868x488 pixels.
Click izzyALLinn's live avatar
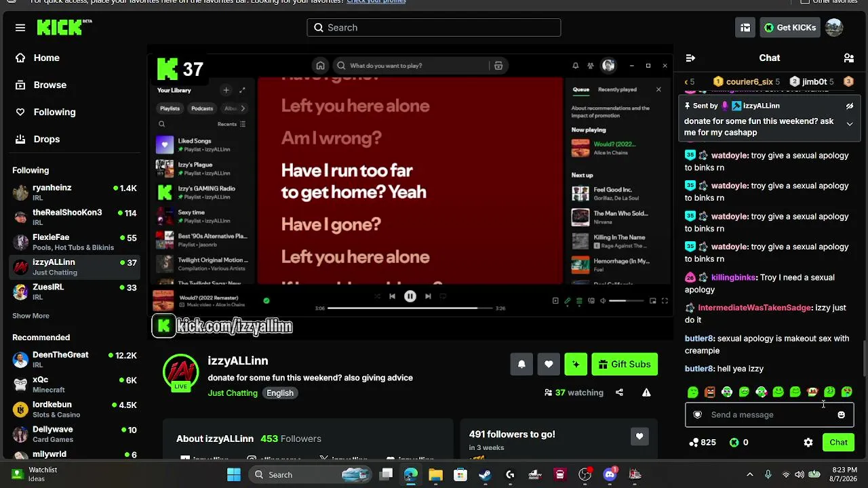click(180, 372)
